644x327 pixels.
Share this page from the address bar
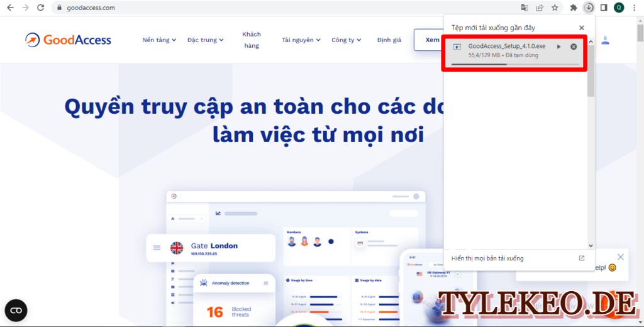540,8
